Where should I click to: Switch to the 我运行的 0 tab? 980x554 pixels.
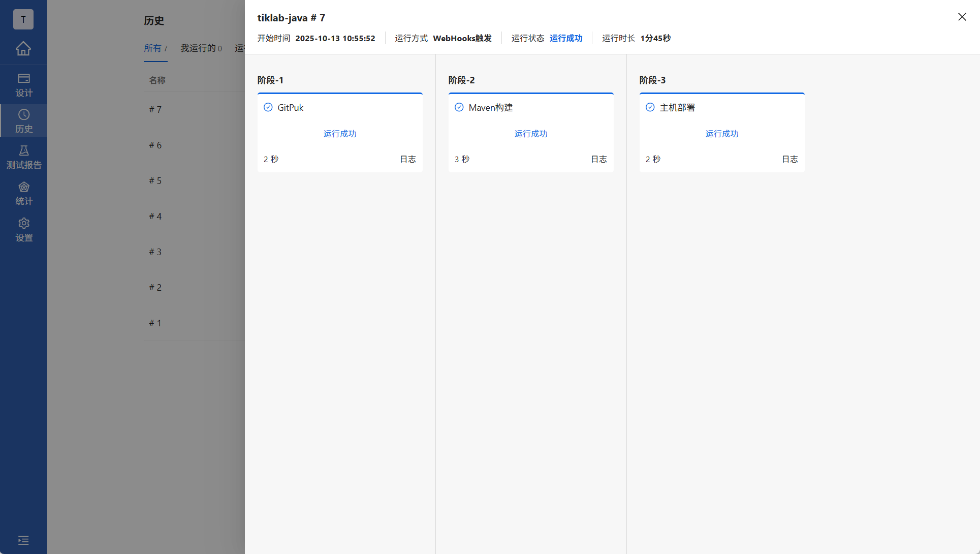pos(201,48)
